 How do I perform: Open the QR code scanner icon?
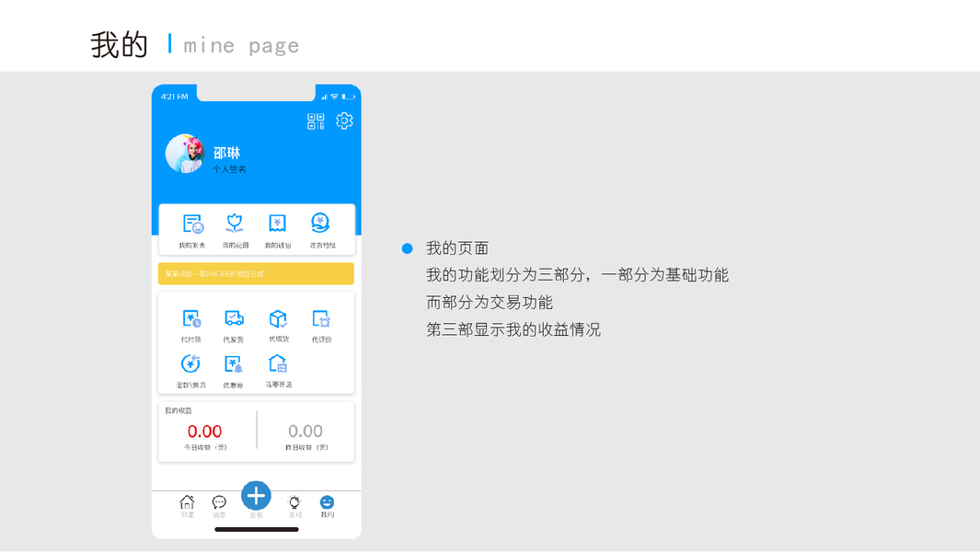tap(316, 121)
